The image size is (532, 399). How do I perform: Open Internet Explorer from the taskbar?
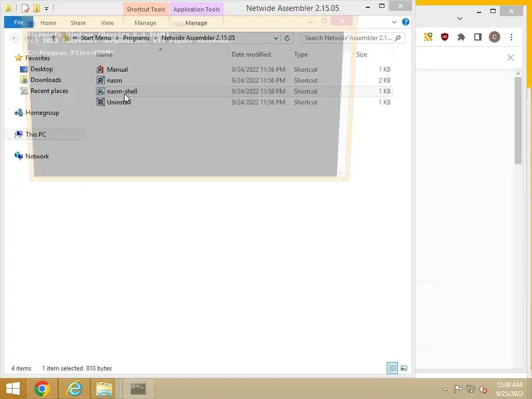(74, 389)
